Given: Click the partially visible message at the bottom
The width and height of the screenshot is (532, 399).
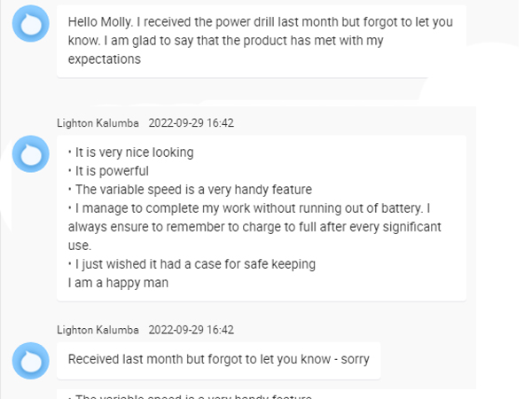Looking at the screenshot, I should pyautogui.click(x=191, y=395).
